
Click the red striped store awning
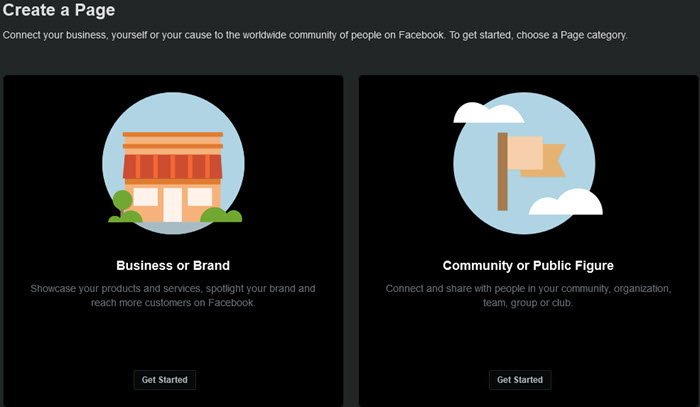point(173,165)
